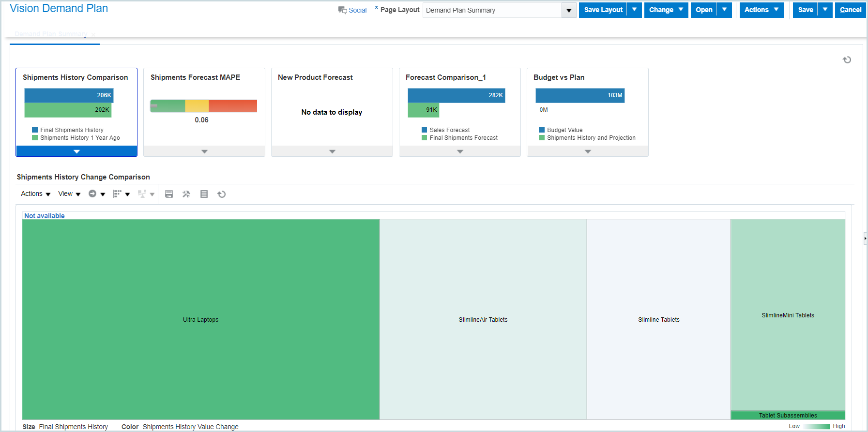Image resolution: width=868 pixels, height=432 pixels.
Task: Click the refresh icon above infotiles
Action: click(847, 60)
